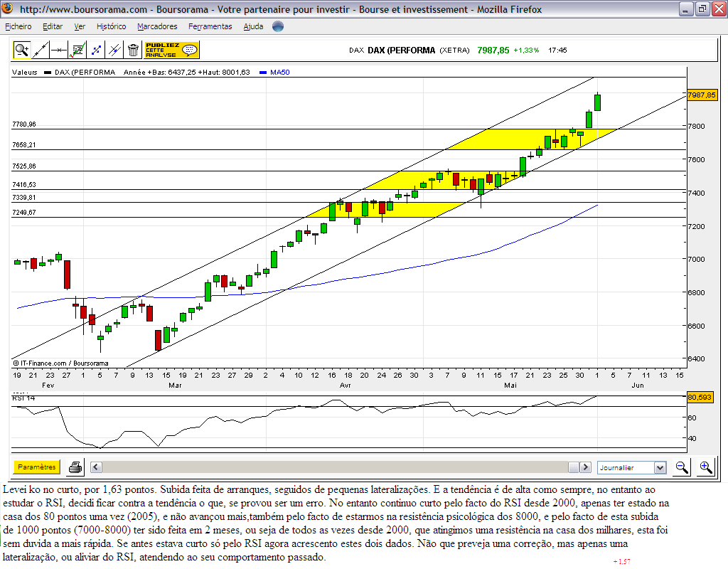The image size is (728, 569).
Task: Click the MA50 legend label
Action: click(x=279, y=72)
